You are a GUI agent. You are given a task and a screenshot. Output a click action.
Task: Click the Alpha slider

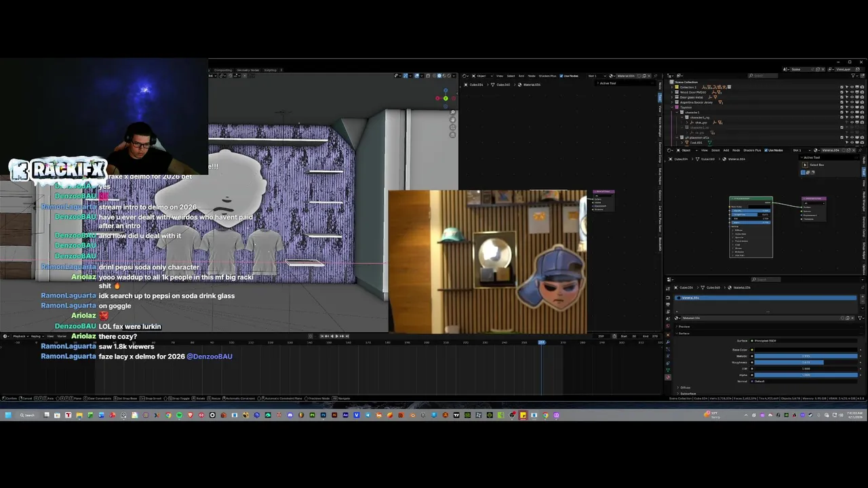point(806,375)
